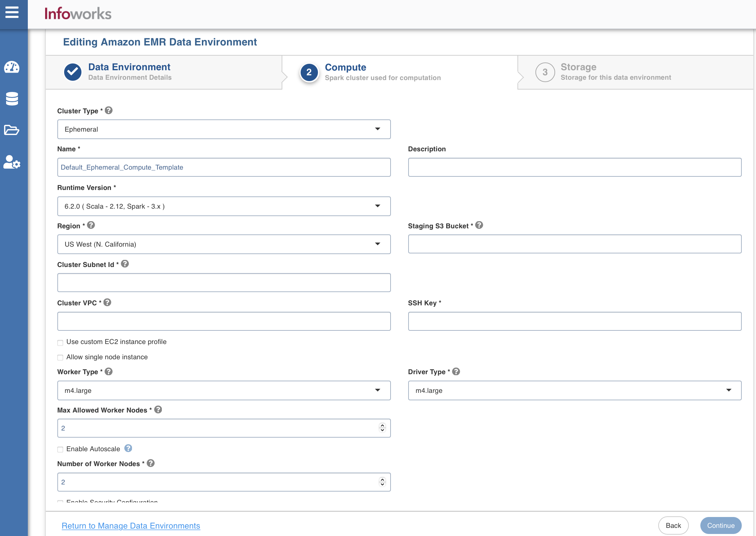Expand the Region dropdown
756x536 pixels.
(224, 244)
